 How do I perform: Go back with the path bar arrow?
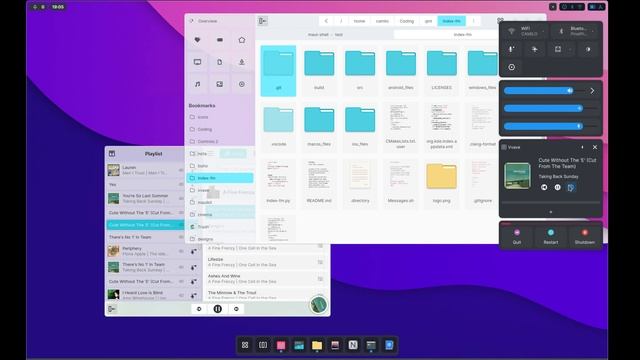tap(326, 21)
